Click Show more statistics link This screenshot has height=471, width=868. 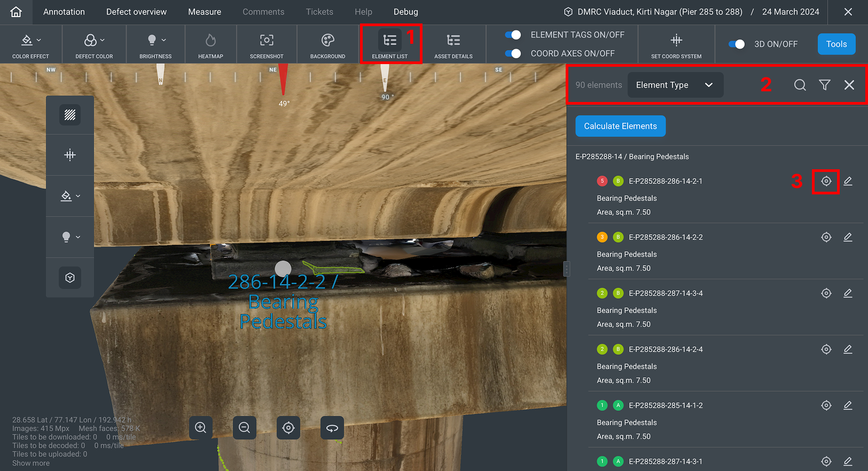[31, 463]
